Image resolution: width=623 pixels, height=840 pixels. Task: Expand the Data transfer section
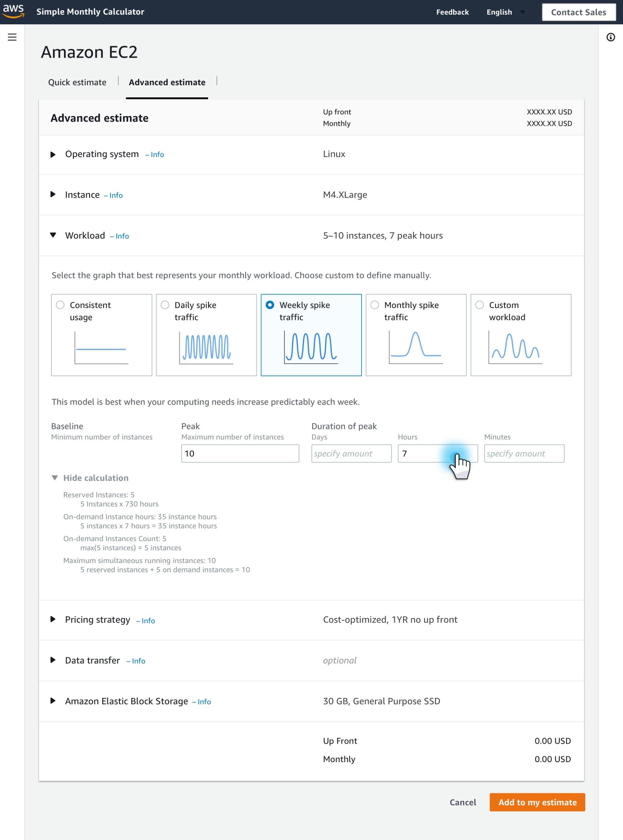(53, 660)
